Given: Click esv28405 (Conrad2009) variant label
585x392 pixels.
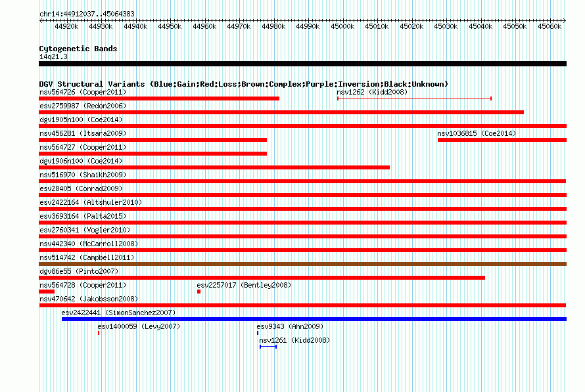Looking at the screenshot, I should click(81, 188).
